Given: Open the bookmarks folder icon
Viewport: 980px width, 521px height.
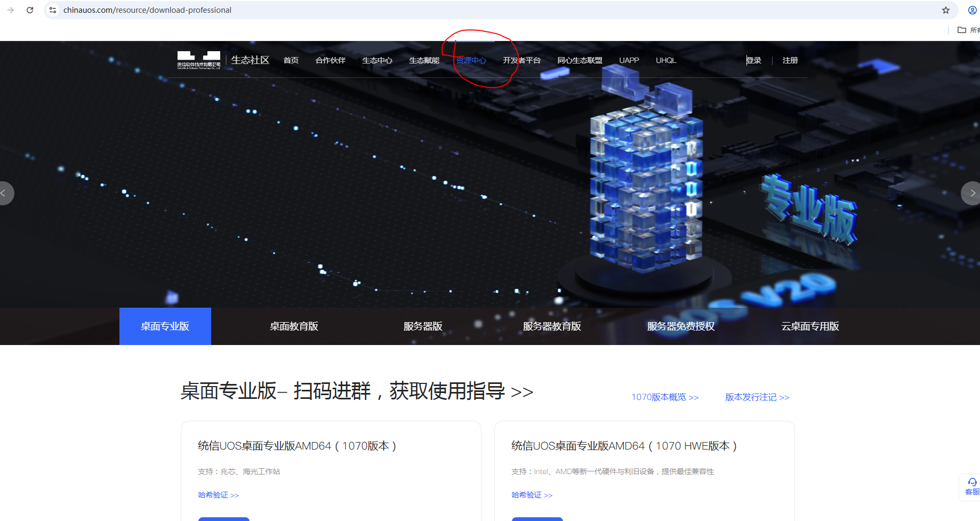Looking at the screenshot, I should tap(962, 30).
